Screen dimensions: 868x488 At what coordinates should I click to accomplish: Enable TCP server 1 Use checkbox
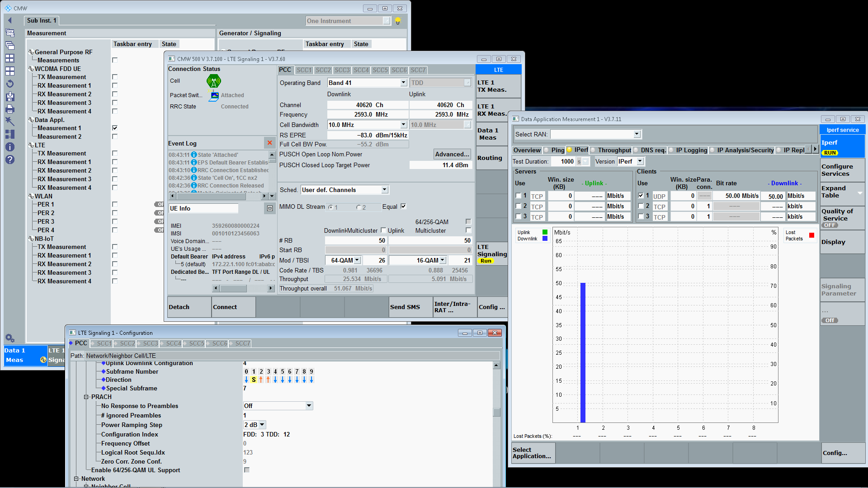(x=518, y=196)
